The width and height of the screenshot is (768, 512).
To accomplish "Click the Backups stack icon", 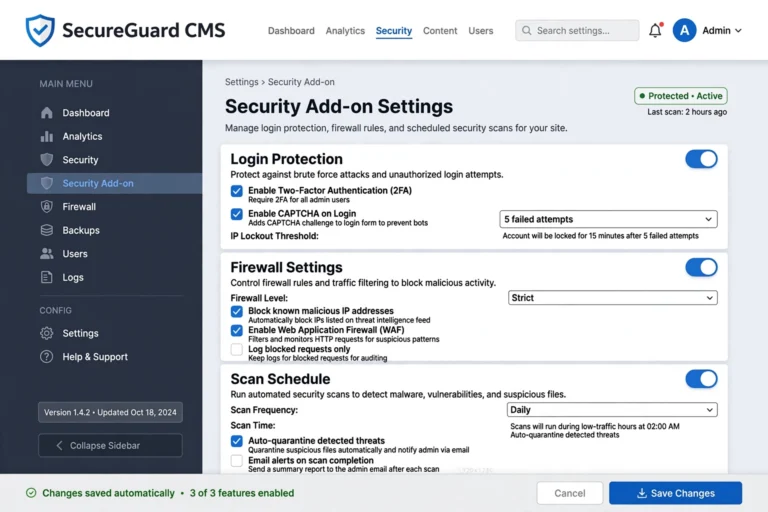I will coord(47,230).
